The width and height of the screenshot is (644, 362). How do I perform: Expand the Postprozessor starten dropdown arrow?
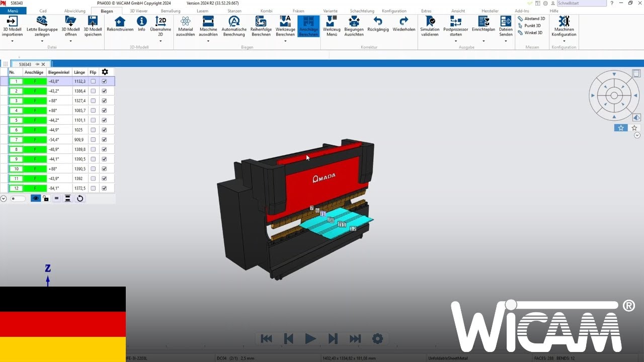pyautogui.click(x=456, y=41)
